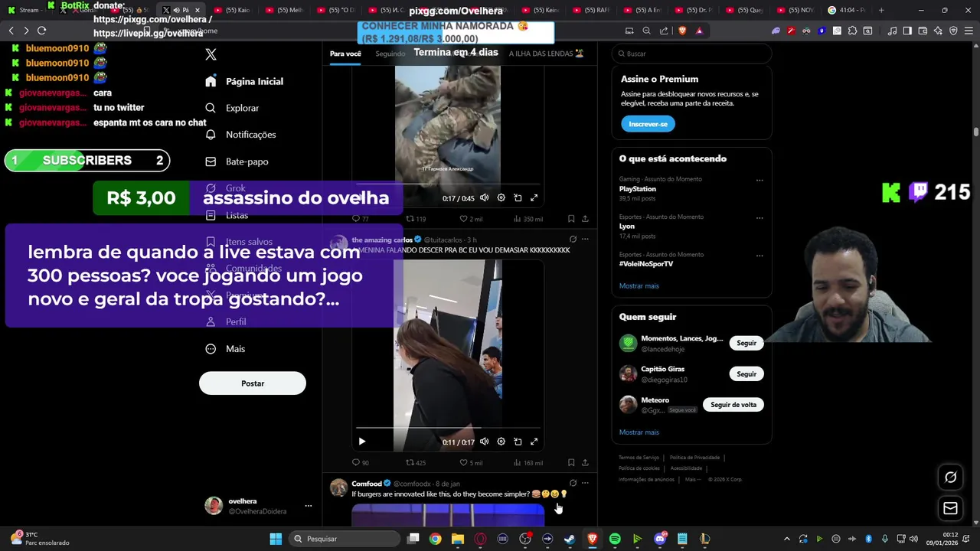Click Seguir de volta for Meteoro
This screenshot has height=551, width=980.
coord(733,405)
